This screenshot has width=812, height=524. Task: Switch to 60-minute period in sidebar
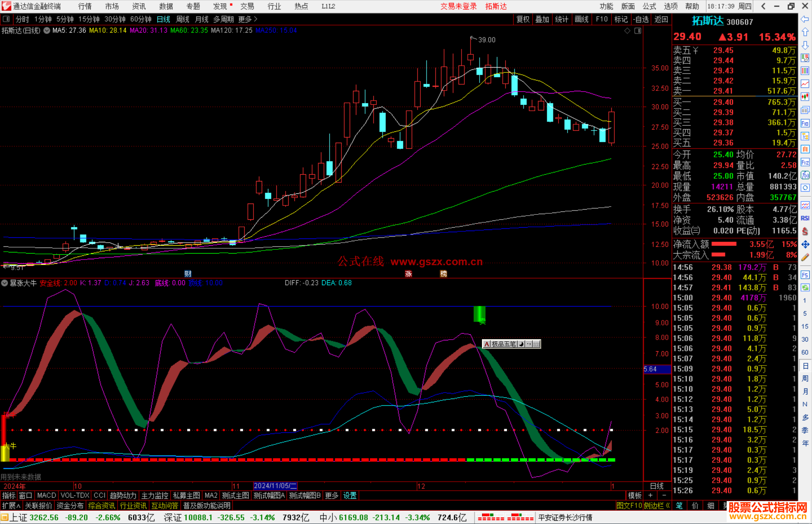[x=805, y=352]
